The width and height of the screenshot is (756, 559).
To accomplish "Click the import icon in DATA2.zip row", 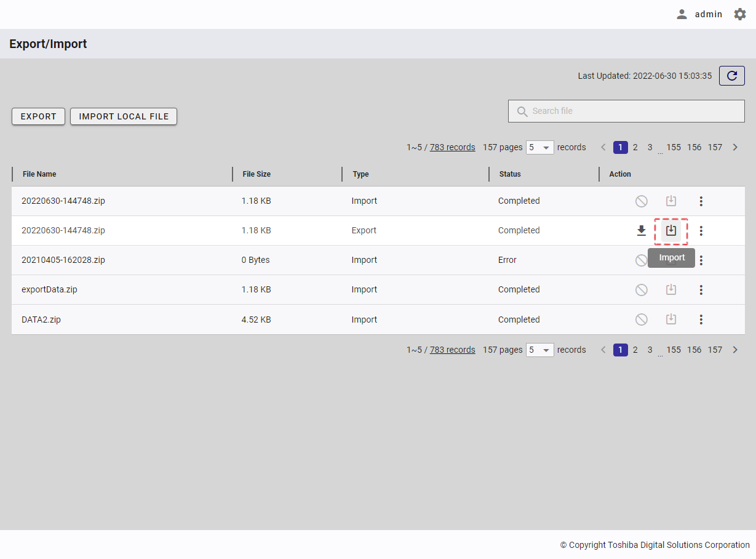I will [671, 320].
